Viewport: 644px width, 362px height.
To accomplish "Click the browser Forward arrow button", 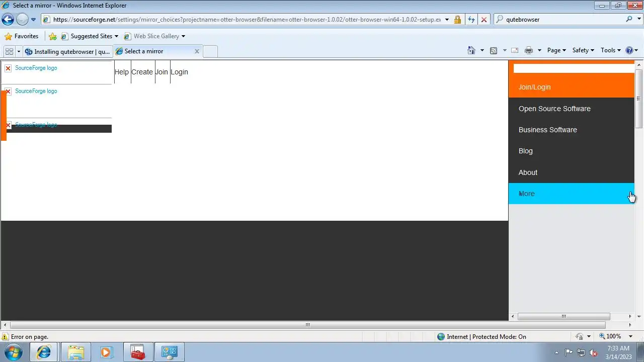I will [x=22, y=20].
